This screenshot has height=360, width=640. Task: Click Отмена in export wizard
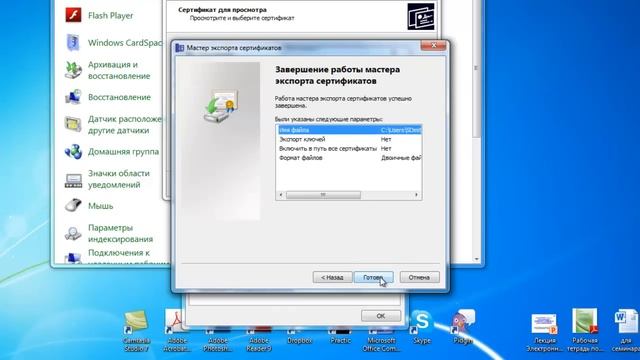tap(419, 277)
